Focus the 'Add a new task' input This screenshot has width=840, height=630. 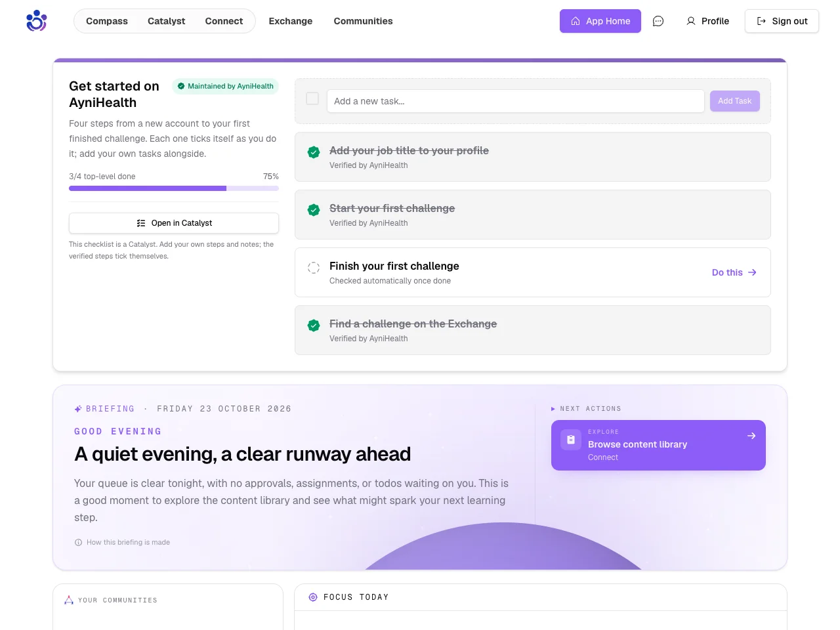(516, 101)
